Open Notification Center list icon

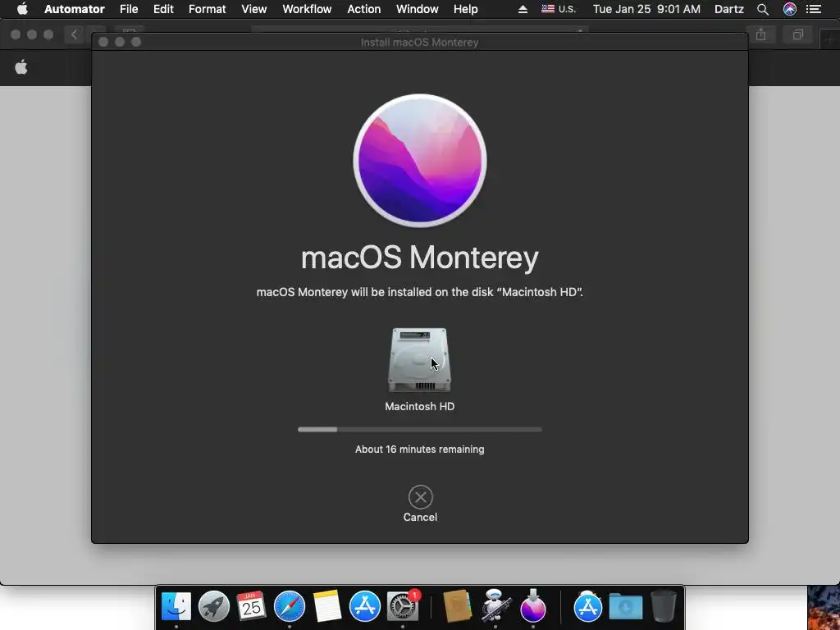click(x=814, y=9)
